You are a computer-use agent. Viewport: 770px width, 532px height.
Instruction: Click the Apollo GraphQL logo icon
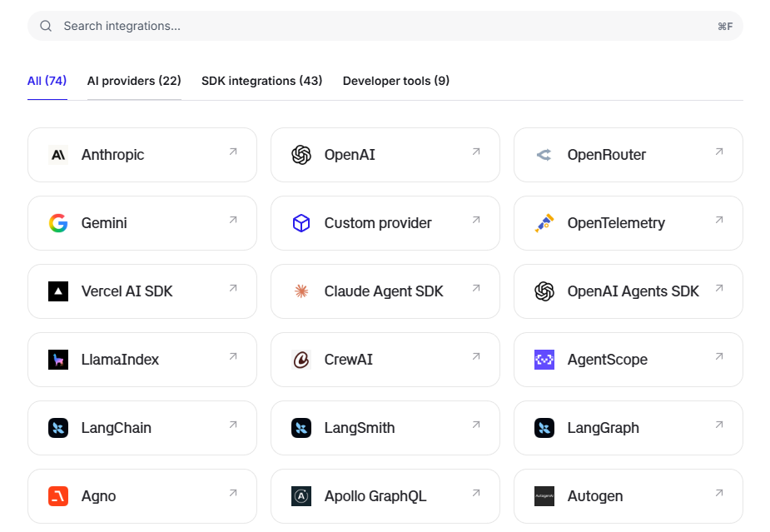(x=301, y=496)
